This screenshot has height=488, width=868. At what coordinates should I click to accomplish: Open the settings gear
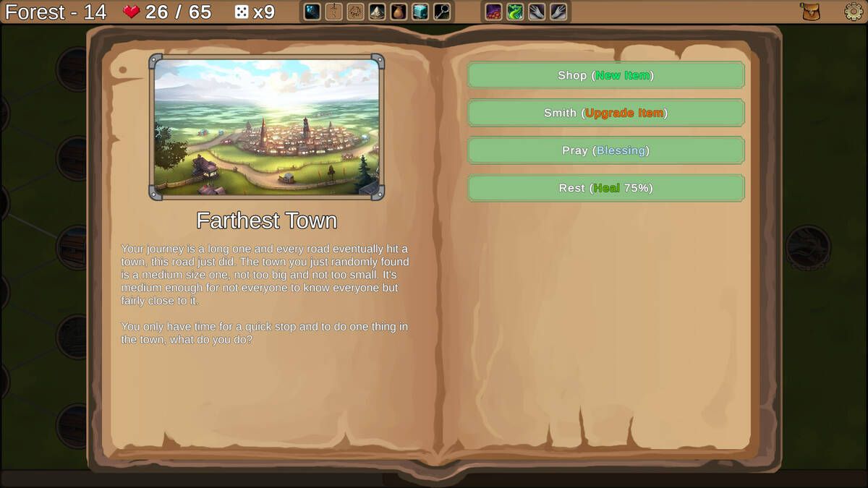click(x=854, y=12)
